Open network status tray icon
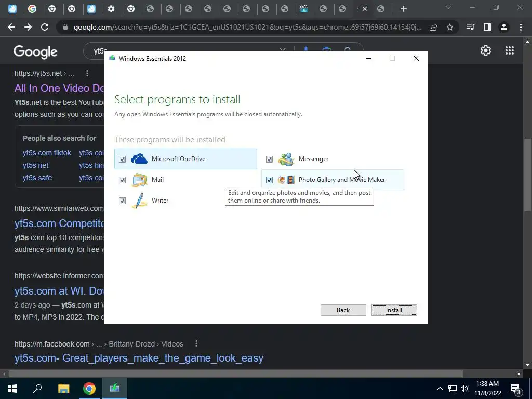The image size is (532, 399). (x=453, y=389)
